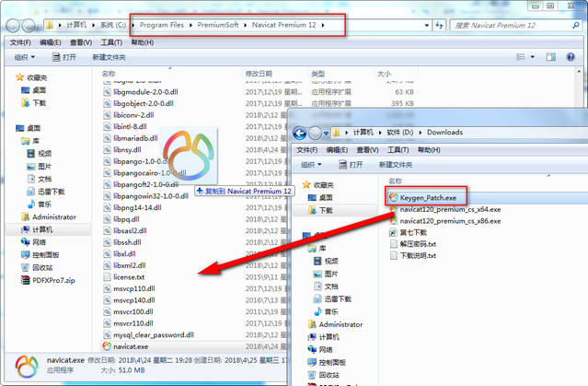Open 下载 in Downloads window sidebar
Viewport: 588px width, 386px height.
click(320, 210)
